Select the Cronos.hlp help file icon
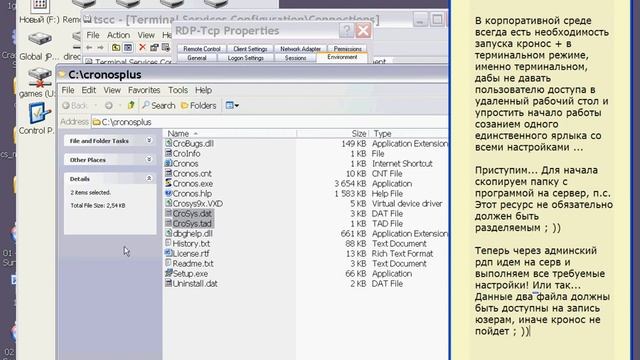The width and height of the screenshot is (640, 360). [168, 193]
